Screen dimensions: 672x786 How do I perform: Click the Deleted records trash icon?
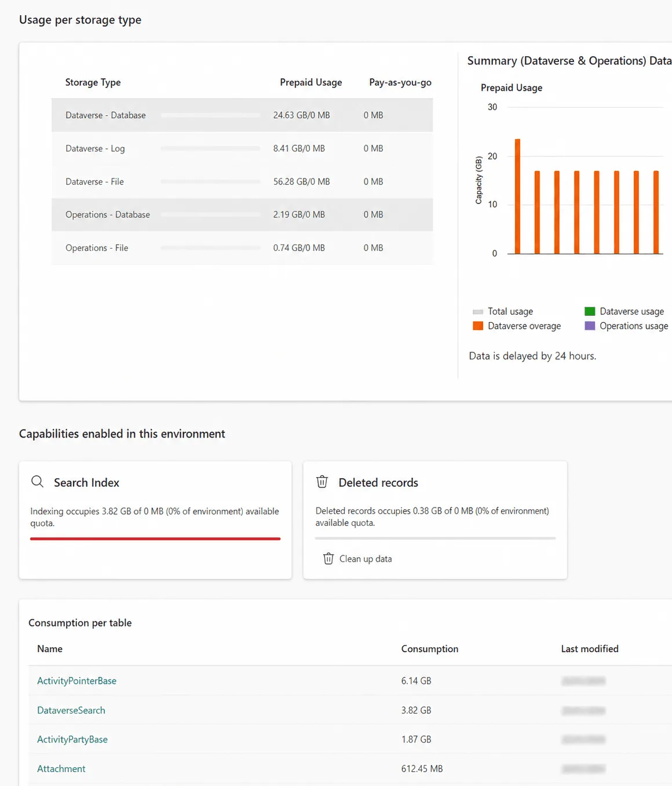(x=322, y=482)
